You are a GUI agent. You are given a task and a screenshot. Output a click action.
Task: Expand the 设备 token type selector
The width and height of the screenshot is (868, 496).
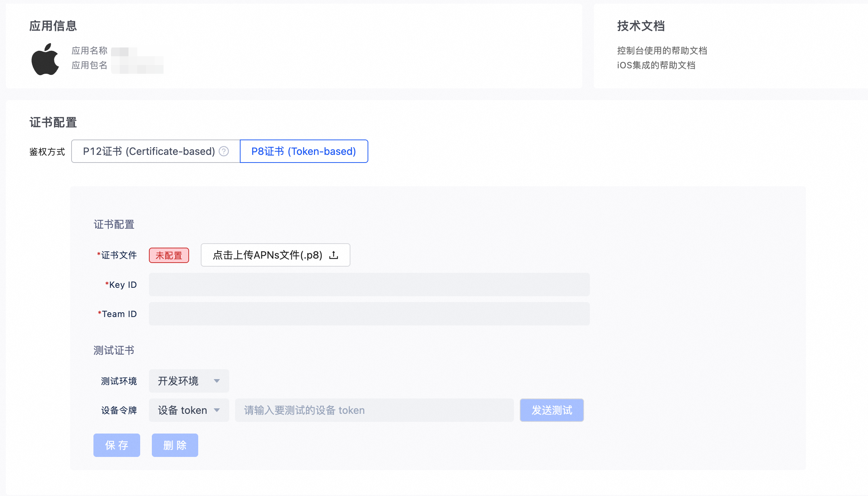(x=183, y=410)
